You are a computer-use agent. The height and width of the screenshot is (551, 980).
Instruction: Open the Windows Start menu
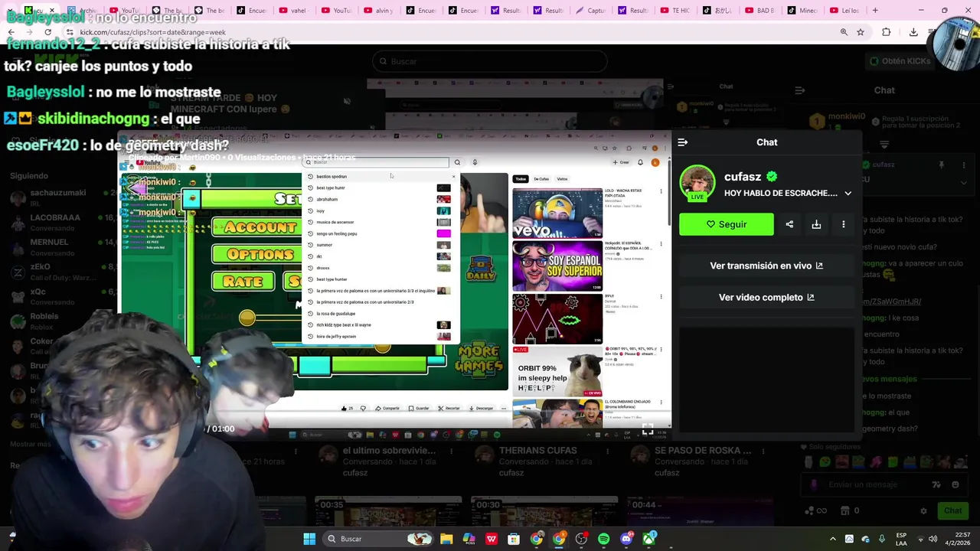click(309, 539)
